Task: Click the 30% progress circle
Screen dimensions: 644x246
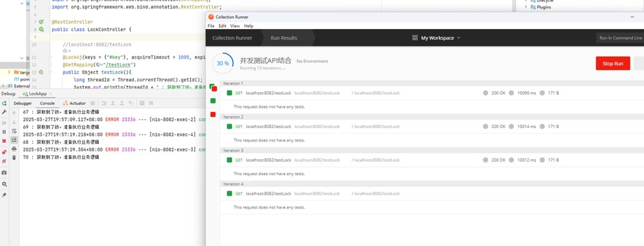Action: tap(223, 63)
